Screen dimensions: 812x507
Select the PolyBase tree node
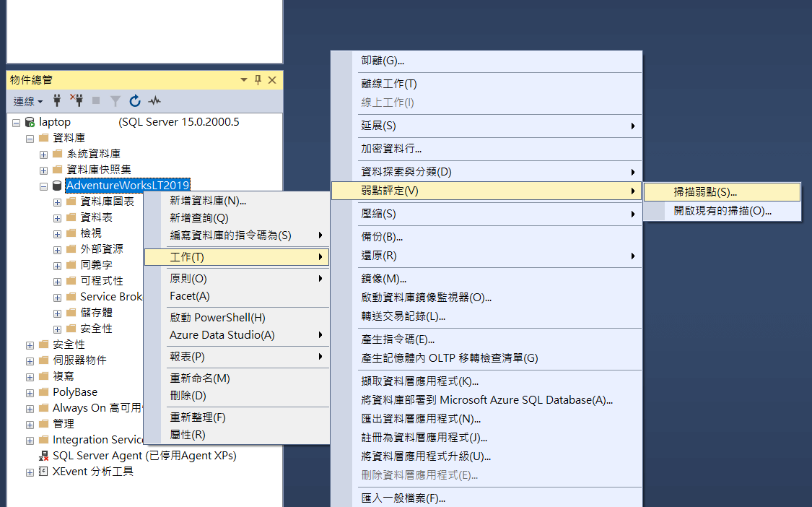pyautogui.click(x=74, y=392)
